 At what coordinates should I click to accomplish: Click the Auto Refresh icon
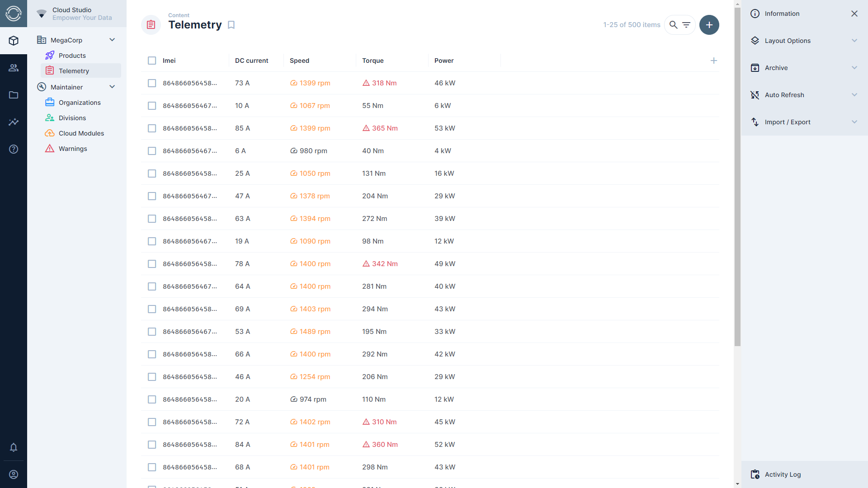tap(755, 95)
